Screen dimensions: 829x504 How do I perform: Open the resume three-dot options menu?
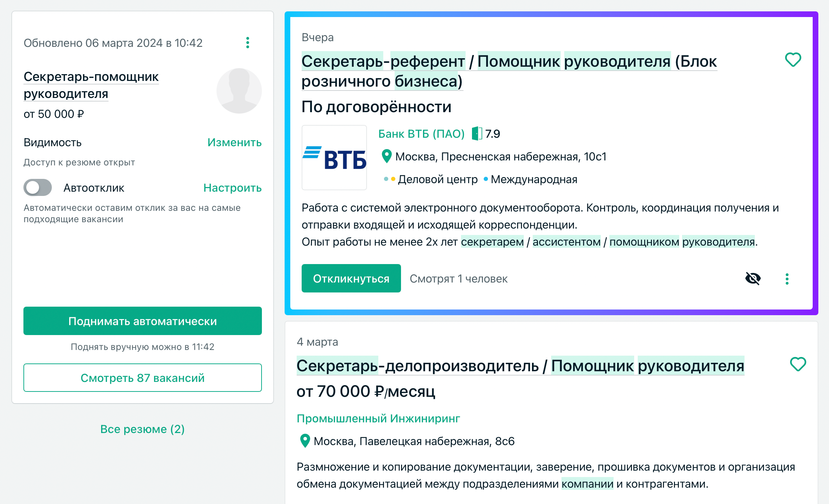[x=248, y=43]
